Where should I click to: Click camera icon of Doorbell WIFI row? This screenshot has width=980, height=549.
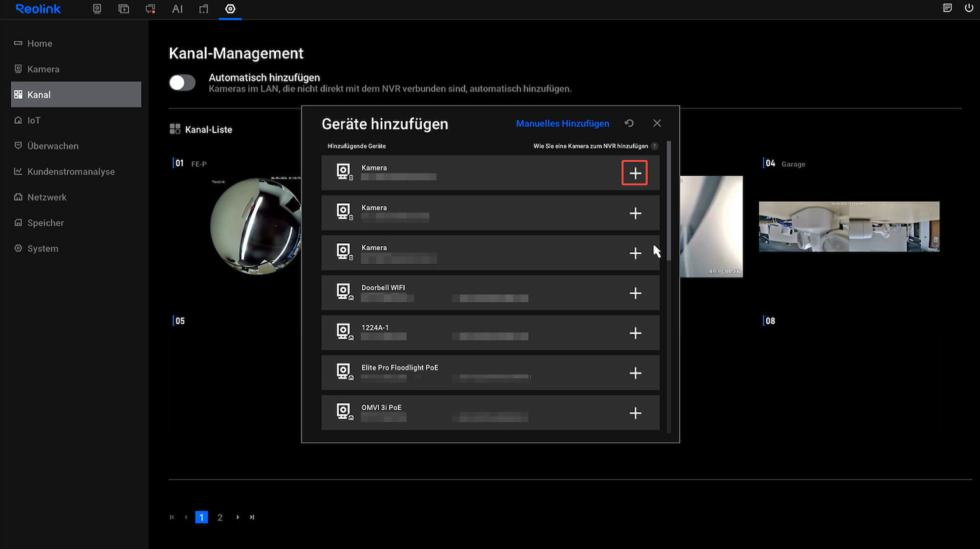344,292
